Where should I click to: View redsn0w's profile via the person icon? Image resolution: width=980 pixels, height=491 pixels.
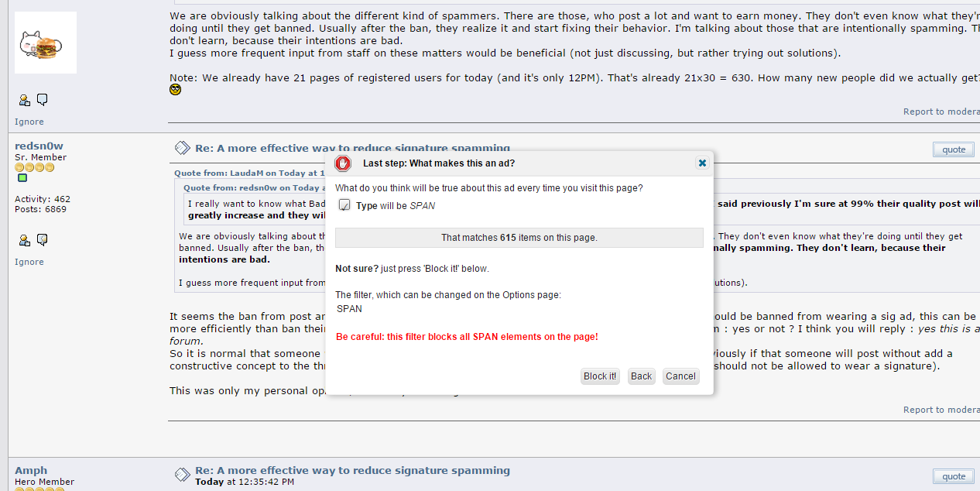pos(25,240)
